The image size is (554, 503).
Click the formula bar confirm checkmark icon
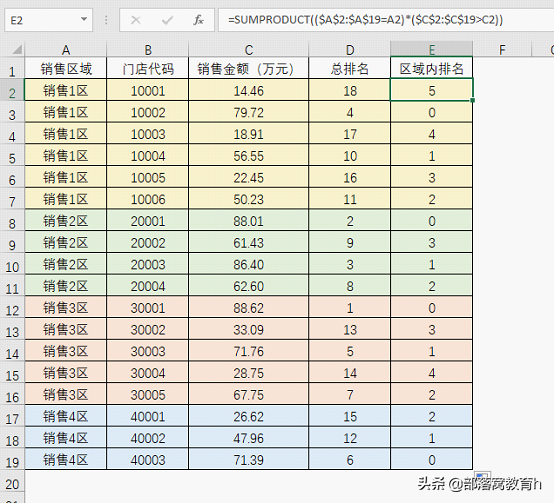click(x=167, y=20)
